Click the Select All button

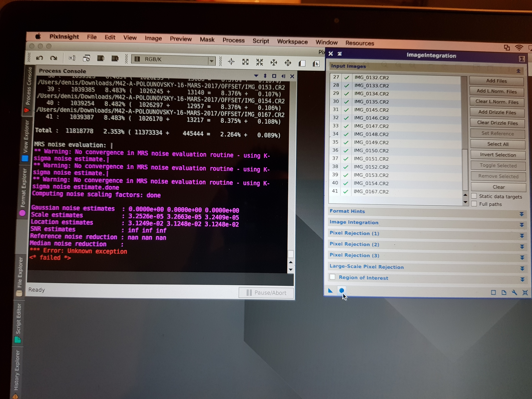[x=498, y=144]
